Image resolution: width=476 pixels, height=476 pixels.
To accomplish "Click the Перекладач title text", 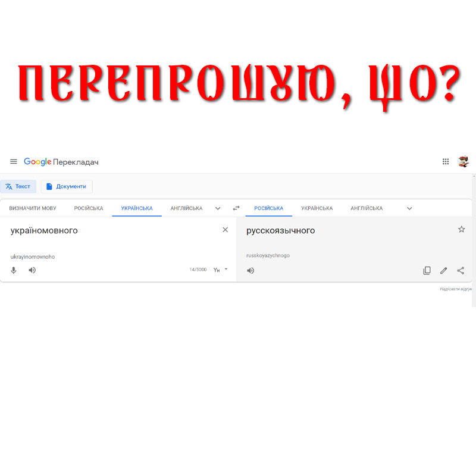I will pyautogui.click(x=76, y=162).
